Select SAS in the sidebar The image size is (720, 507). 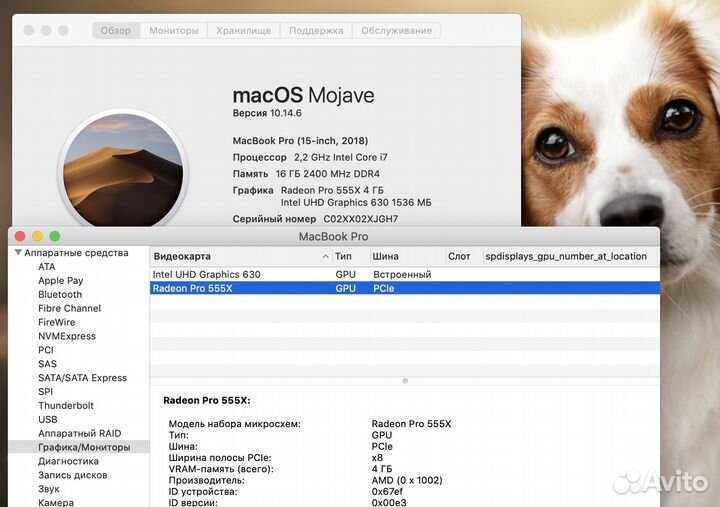[x=47, y=364]
